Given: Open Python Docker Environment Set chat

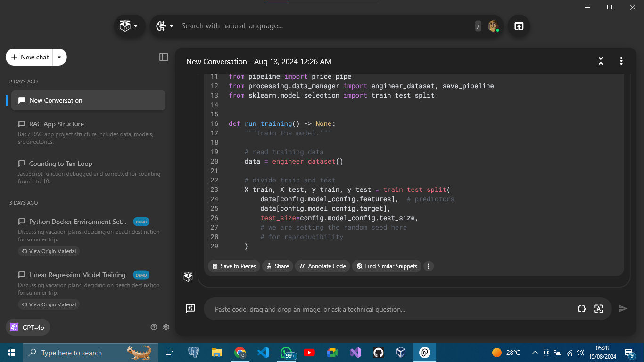Looking at the screenshot, I should point(78,222).
